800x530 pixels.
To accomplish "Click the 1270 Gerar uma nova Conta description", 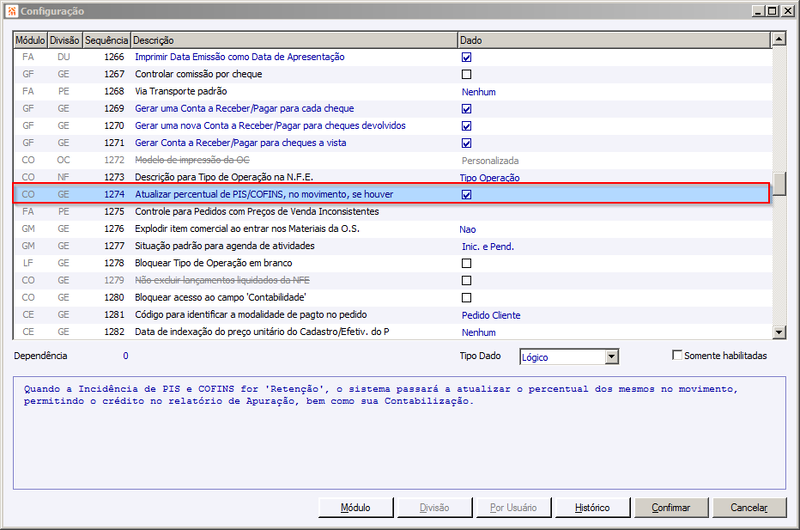I will coord(270,125).
